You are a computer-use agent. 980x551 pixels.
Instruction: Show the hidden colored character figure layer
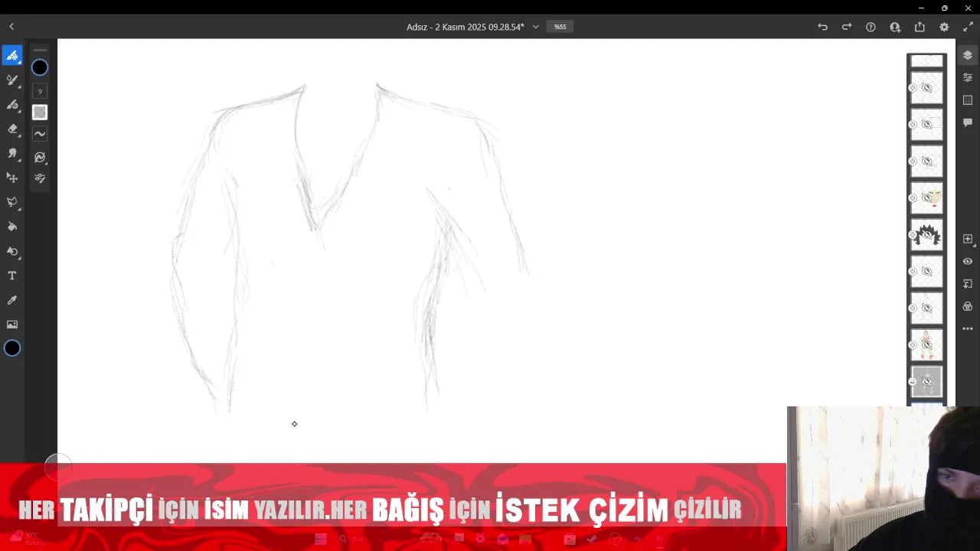pyautogui.click(x=927, y=345)
